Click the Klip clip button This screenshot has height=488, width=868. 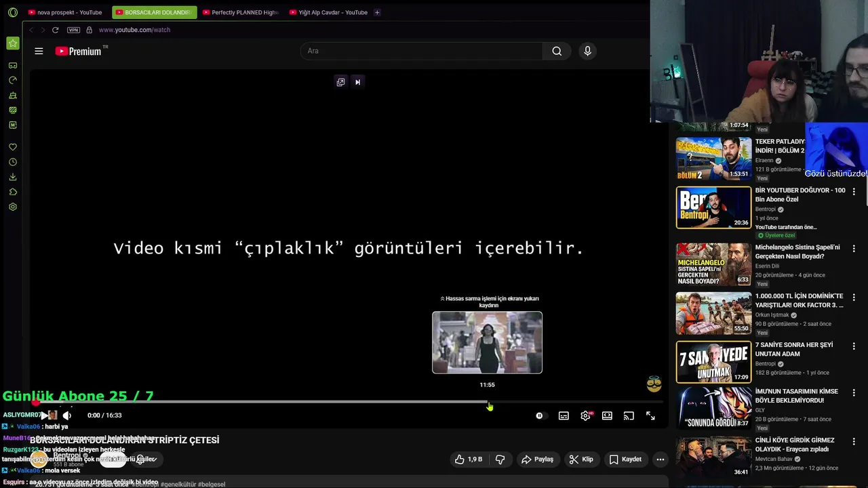581,460
